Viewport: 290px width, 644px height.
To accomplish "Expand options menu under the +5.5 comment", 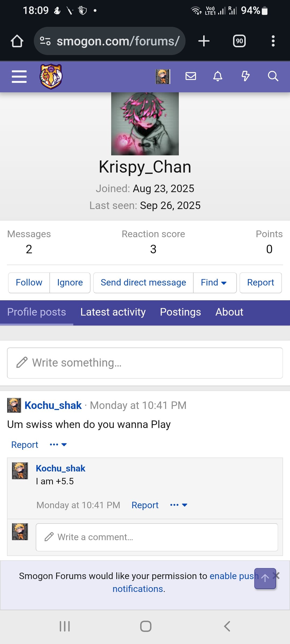I will point(179,505).
